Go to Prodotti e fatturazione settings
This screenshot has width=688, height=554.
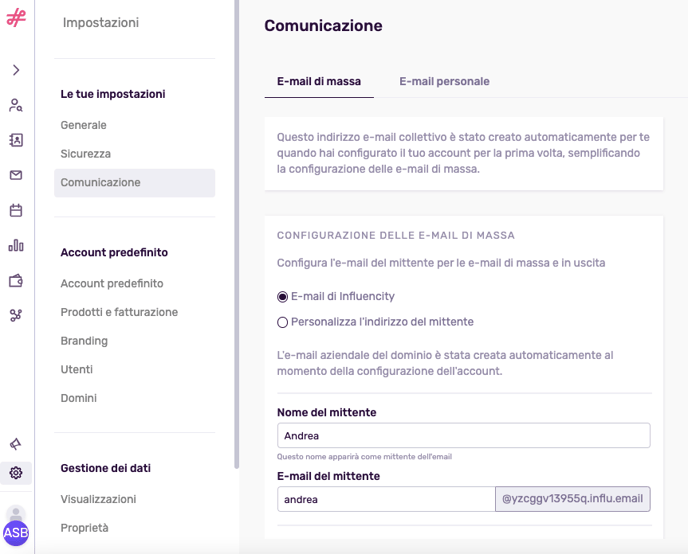tap(119, 312)
